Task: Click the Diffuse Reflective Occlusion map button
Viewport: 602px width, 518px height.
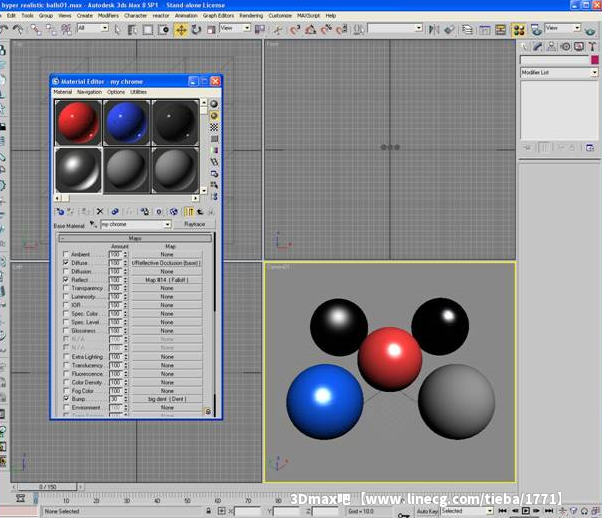Action: [x=167, y=263]
